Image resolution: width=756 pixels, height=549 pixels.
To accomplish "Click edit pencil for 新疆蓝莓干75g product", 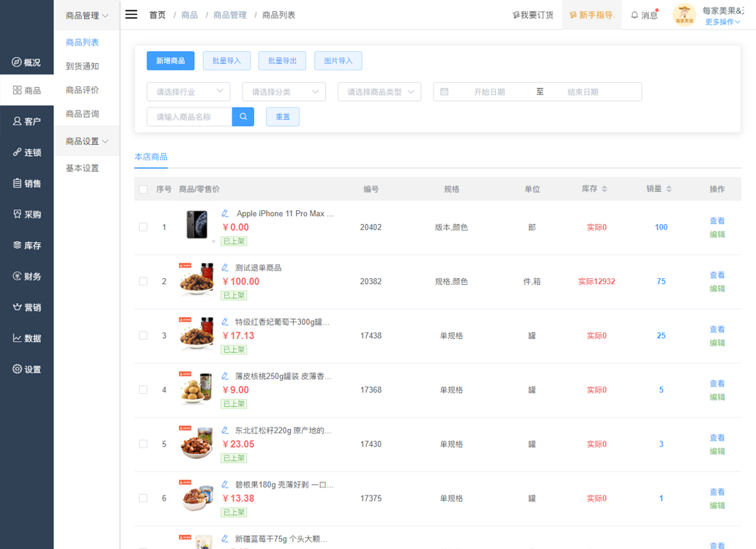I will 225,539.
